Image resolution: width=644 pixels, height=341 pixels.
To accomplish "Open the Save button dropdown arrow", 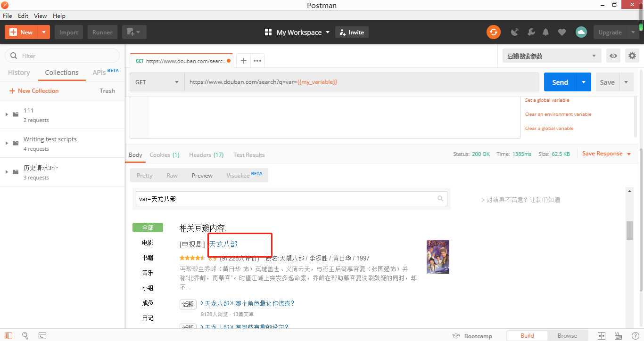I will pos(626,82).
